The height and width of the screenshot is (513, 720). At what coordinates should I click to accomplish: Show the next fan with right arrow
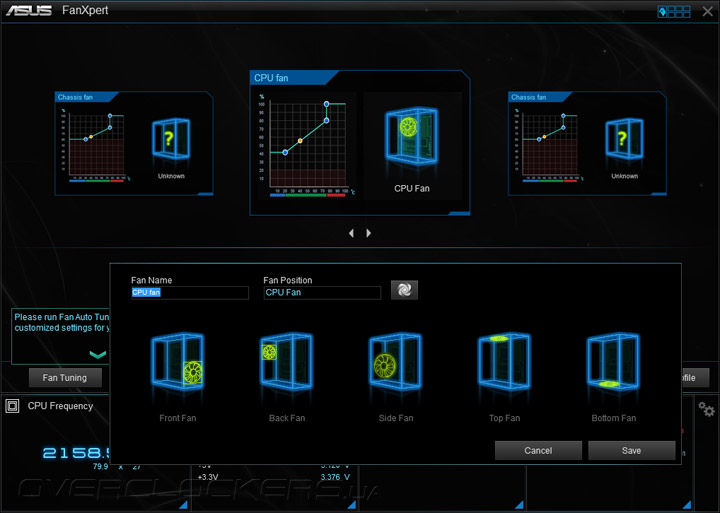click(x=368, y=233)
